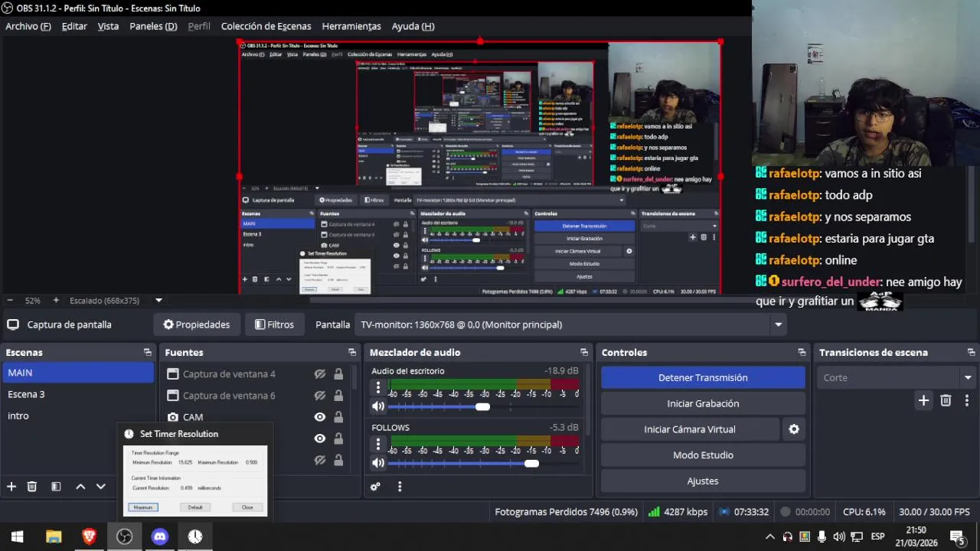Pop out the Mezclador de audio panel
Viewport: 980px width, 551px height.
coord(584,353)
